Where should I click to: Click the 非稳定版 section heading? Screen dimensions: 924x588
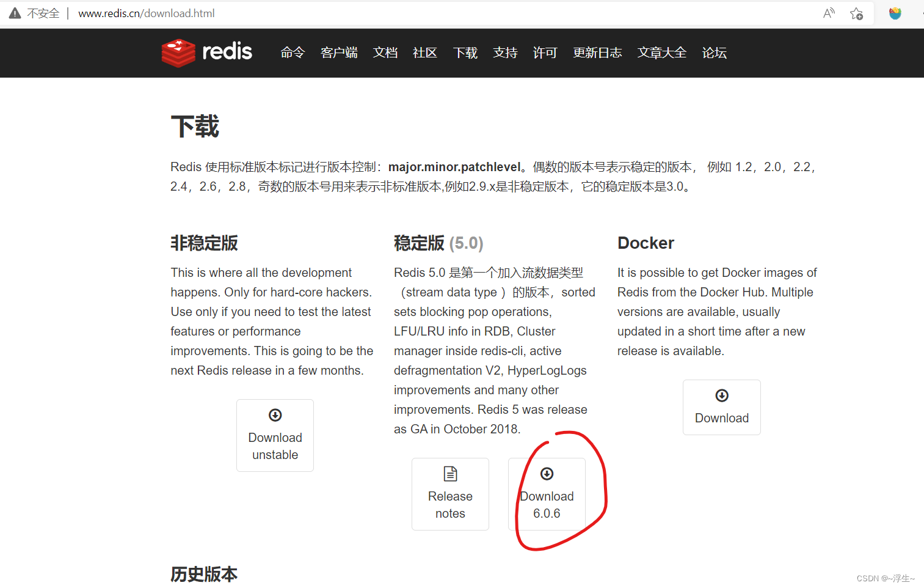pos(204,243)
